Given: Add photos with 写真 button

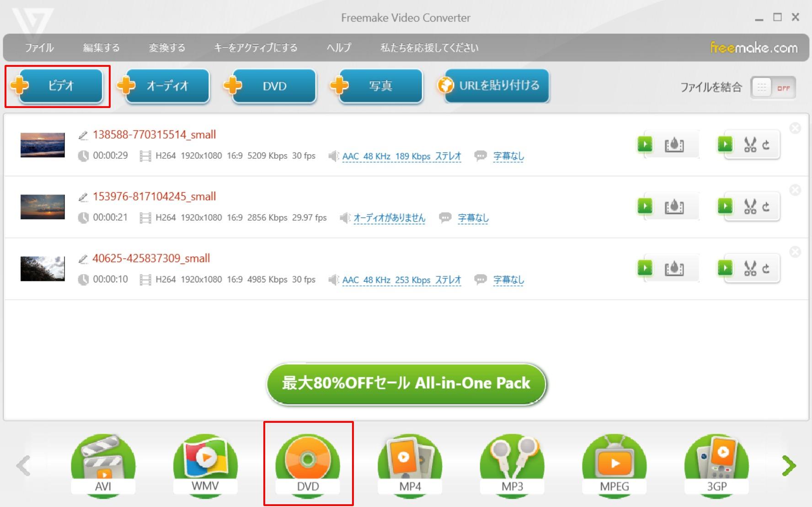Looking at the screenshot, I should coord(376,86).
